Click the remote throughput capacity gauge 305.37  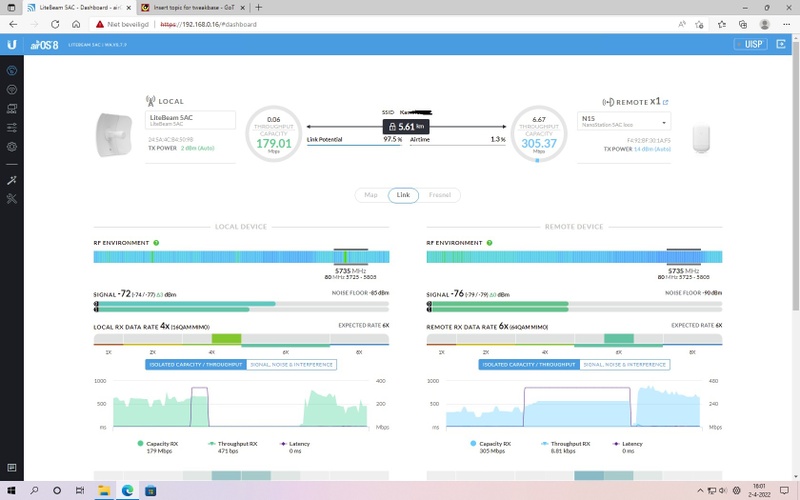(x=539, y=134)
